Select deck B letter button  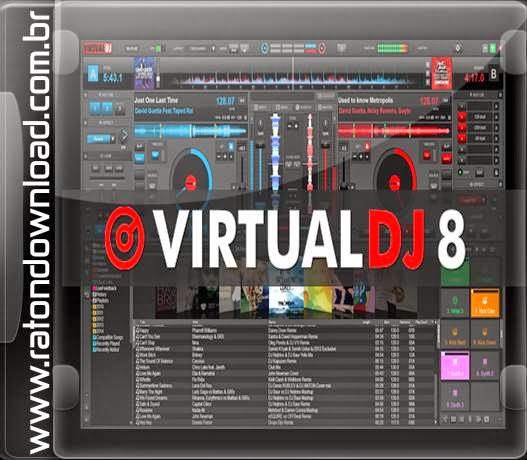(x=493, y=74)
